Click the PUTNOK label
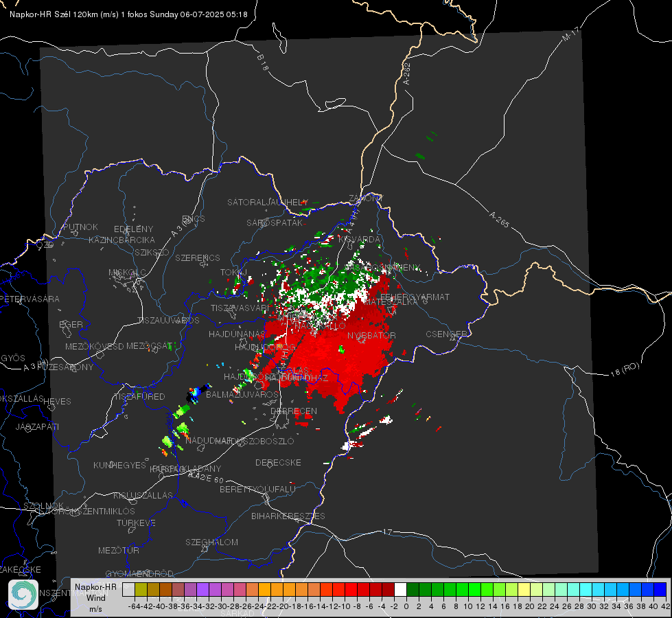 [80, 227]
